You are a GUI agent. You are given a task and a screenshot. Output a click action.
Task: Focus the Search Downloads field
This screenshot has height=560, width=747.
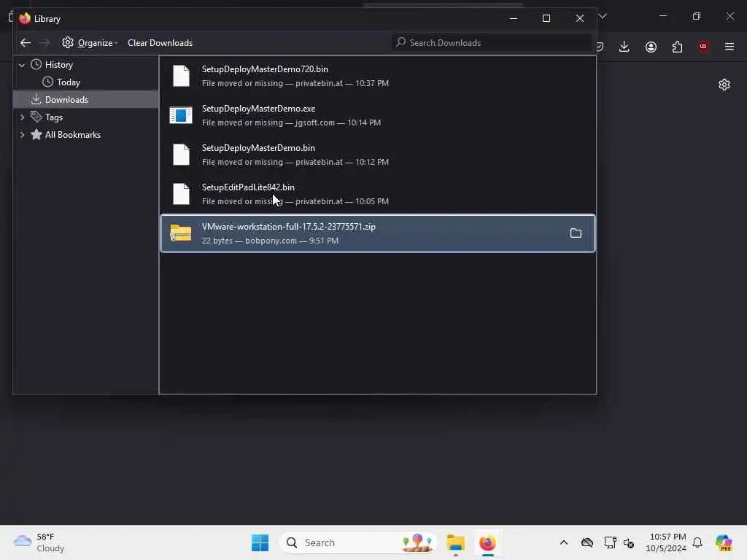pos(492,43)
